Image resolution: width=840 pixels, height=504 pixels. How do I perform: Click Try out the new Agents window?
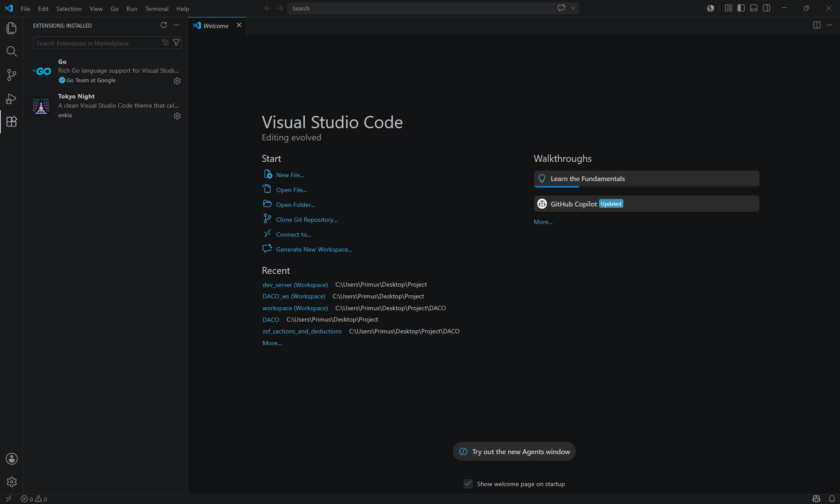point(514,451)
